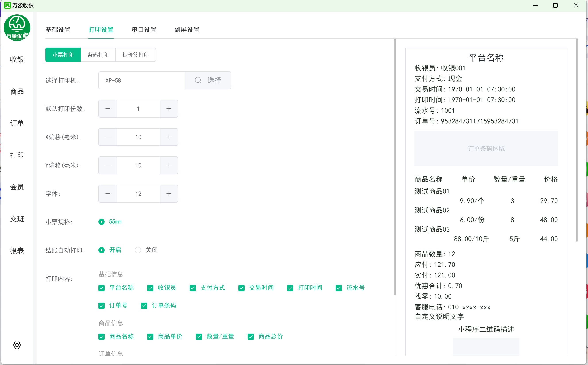The width and height of the screenshot is (588, 365).
Task: Increase Y offset with plus button
Action: pyautogui.click(x=169, y=165)
